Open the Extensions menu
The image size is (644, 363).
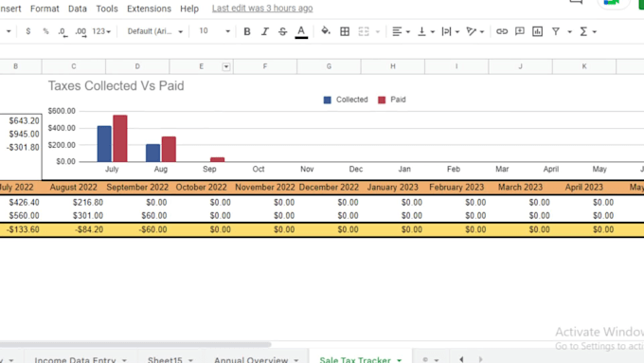pos(149,9)
